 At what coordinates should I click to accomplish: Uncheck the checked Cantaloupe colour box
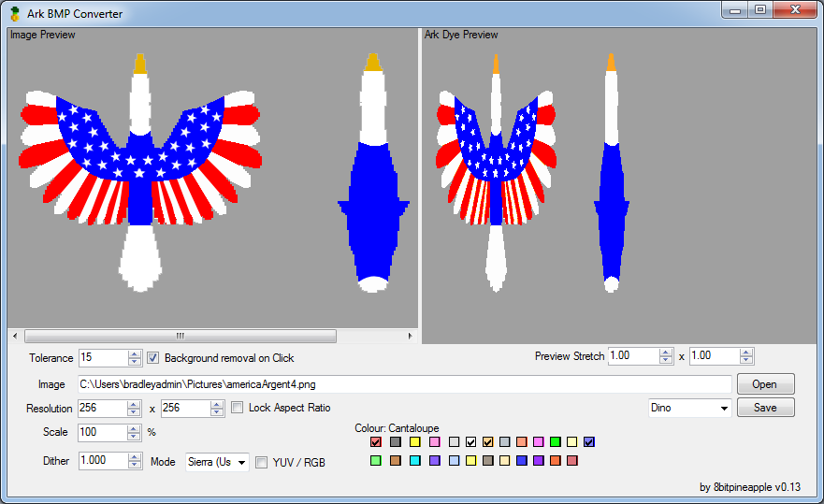[487, 442]
